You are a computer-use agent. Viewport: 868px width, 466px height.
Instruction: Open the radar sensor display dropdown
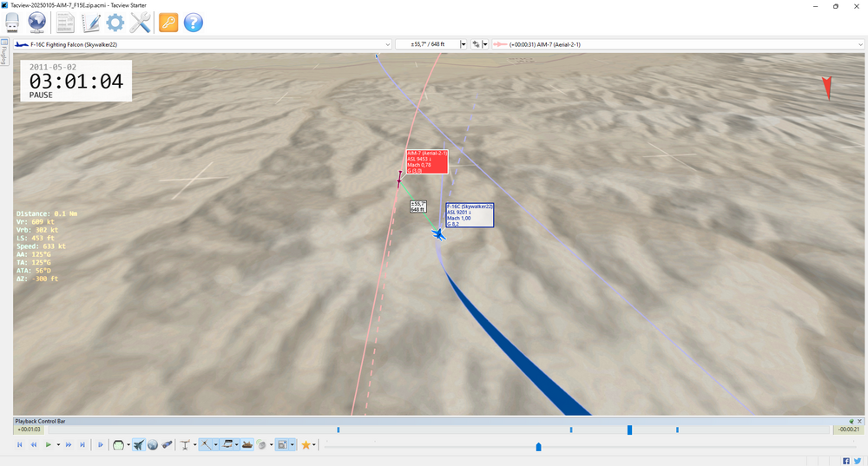click(271, 444)
